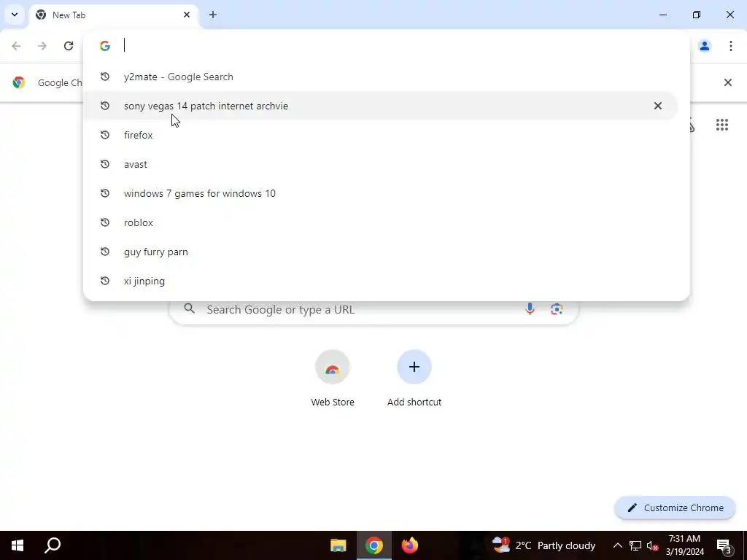Screen dimensions: 747x560
Task: Dismiss the Google Chrome info bar
Action: pos(727,82)
